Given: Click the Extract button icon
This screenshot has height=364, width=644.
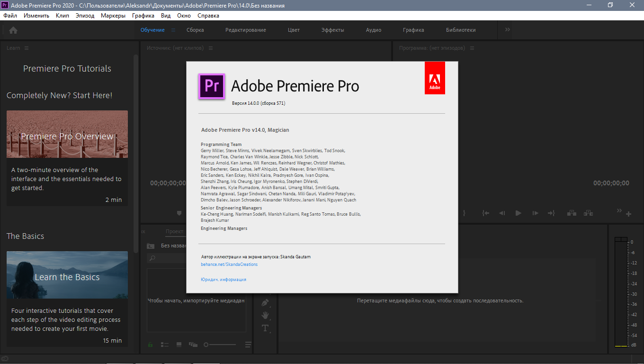Looking at the screenshot, I should [588, 213].
